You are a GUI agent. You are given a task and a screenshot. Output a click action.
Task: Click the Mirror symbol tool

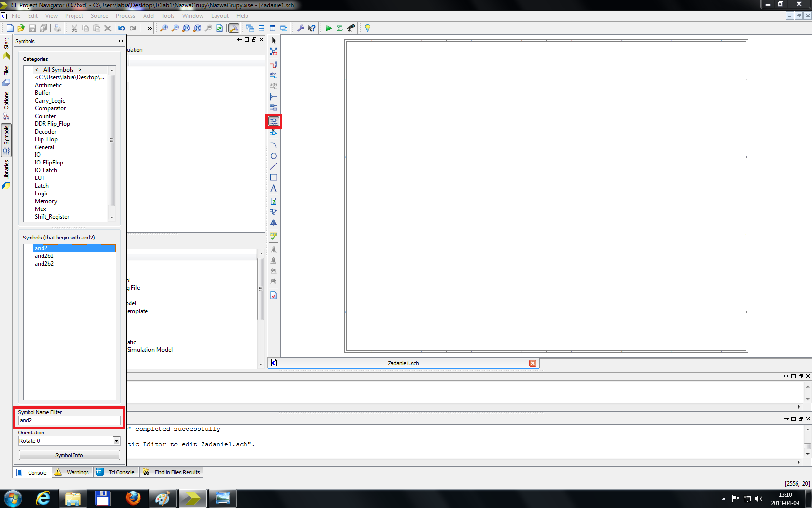pyautogui.click(x=274, y=223)
